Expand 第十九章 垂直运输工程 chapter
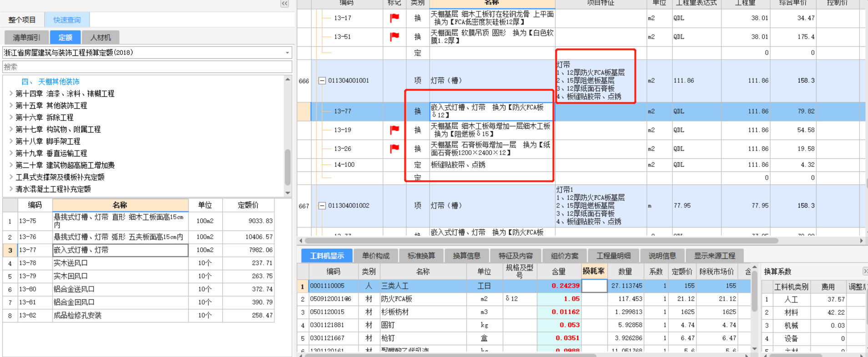868x357 pixels. (11, 153)
